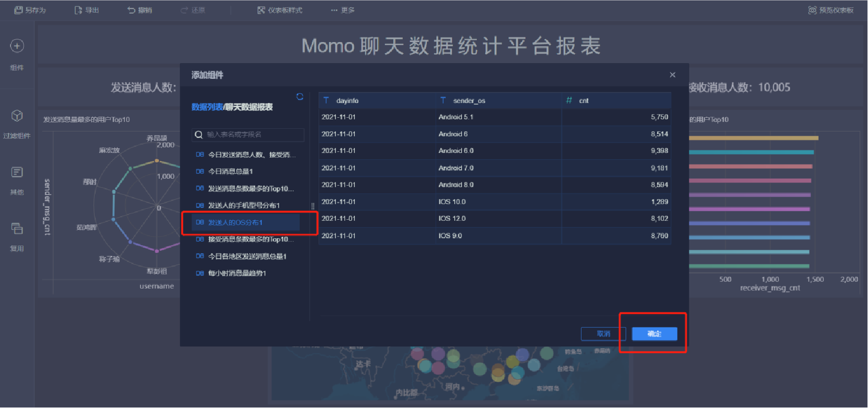Open the dashboard style (仪表板样式) settings
The width and height of the screenshot is (868, 408).
pyautogui.click(x=280, y=10)
